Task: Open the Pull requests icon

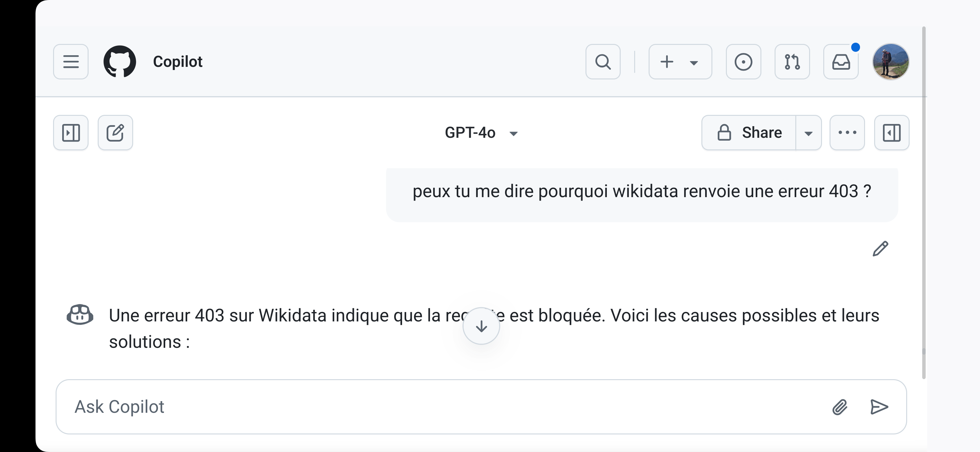Action: click(792, 62)
